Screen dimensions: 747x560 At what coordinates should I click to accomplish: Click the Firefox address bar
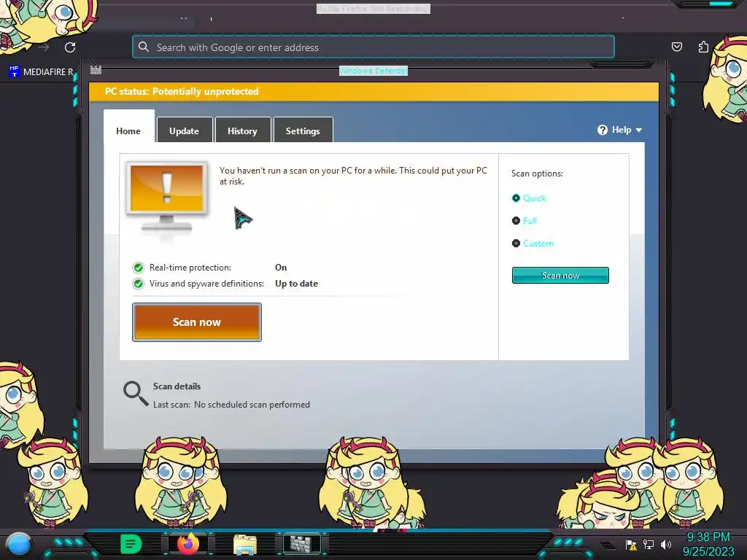(373, 47)
